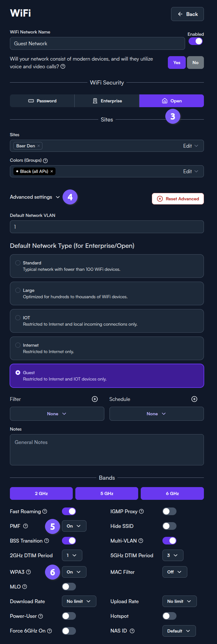Select the Standard network type radio
The height and width of the screenshot is (644, 217).
coord(18,263)
